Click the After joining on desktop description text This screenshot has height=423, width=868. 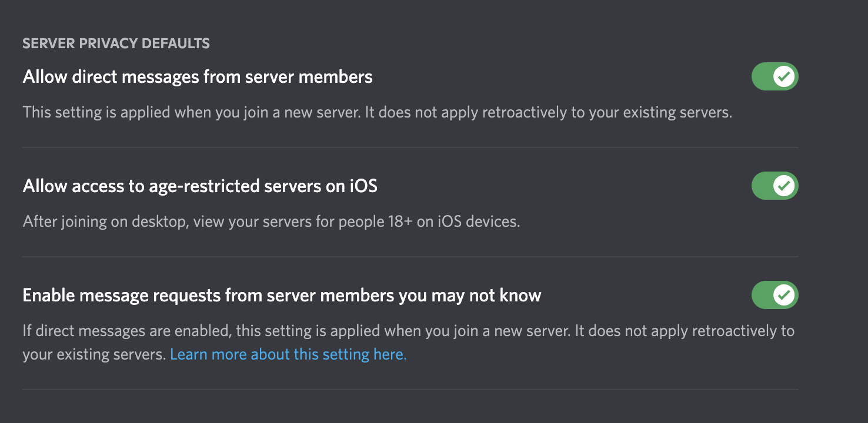[272, 222]
